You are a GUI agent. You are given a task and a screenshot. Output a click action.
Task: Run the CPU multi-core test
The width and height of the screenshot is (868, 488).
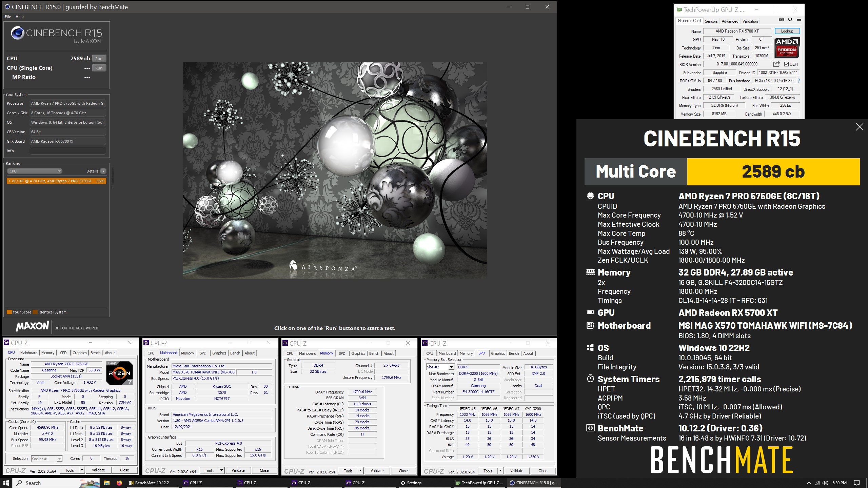[x=99, y=58]
